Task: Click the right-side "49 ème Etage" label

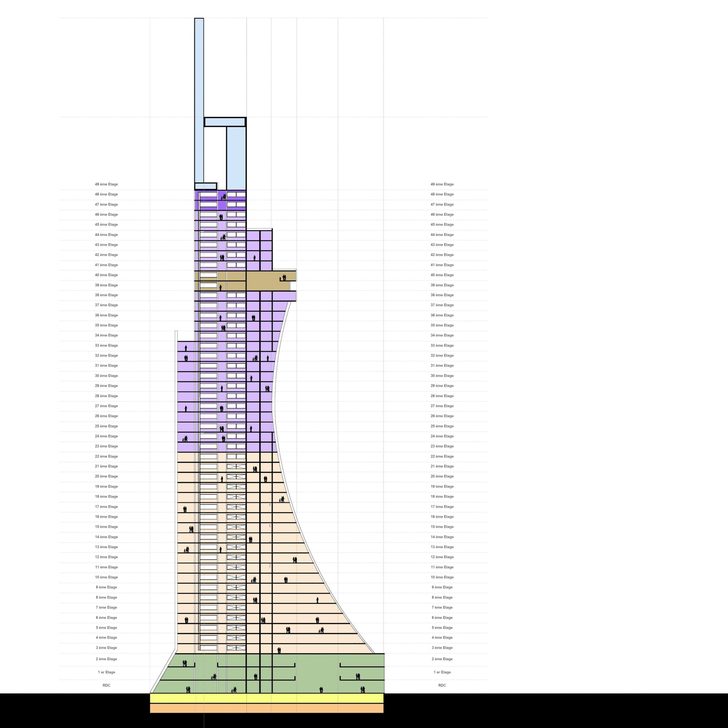Action: (442, 184)
